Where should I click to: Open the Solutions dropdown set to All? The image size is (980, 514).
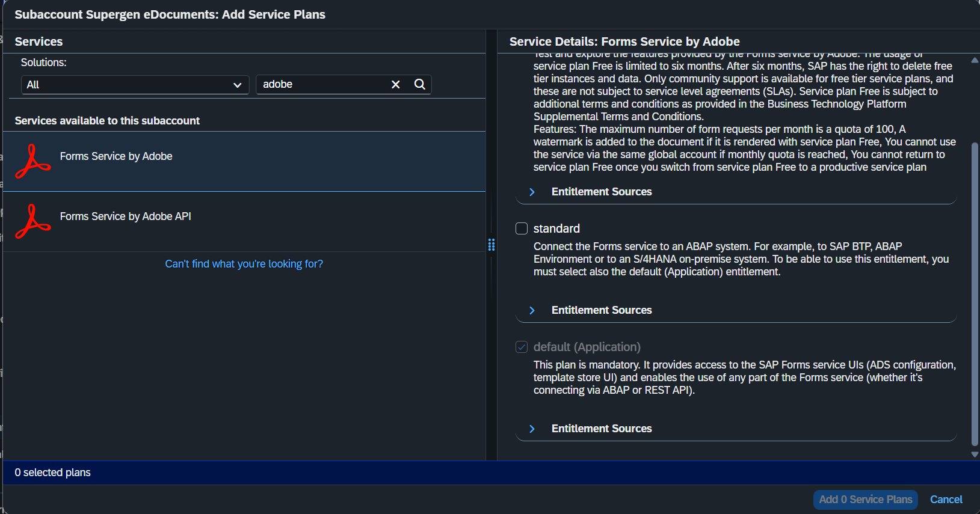click(x=135, y=85)
